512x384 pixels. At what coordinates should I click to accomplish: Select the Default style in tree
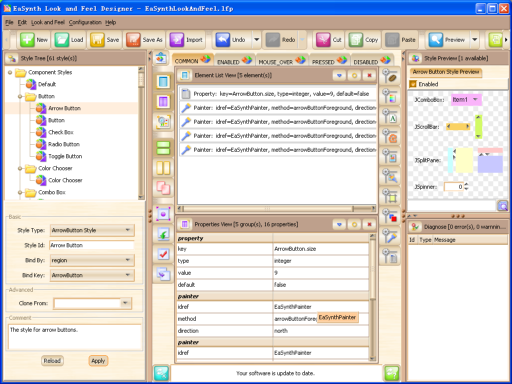[41, 84]
